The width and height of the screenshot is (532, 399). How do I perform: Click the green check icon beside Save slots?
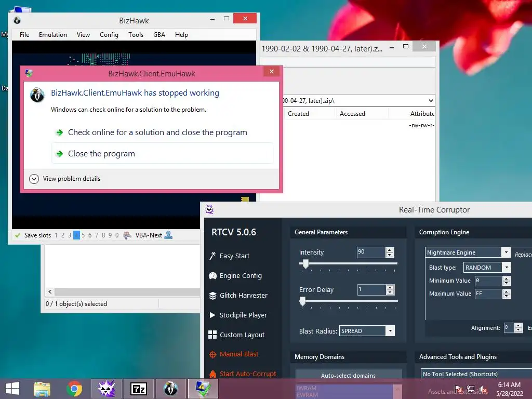[x=17, y=235]
